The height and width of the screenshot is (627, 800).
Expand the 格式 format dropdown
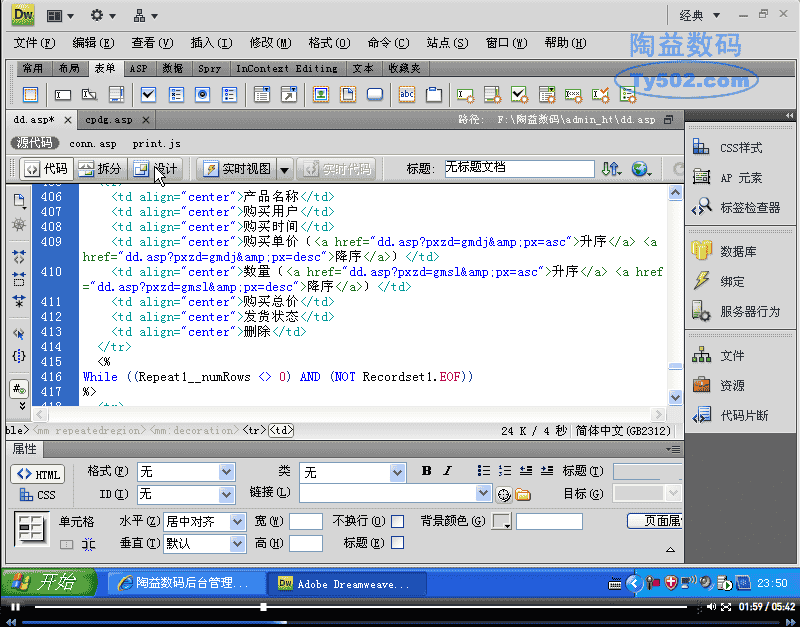[226, 472]
